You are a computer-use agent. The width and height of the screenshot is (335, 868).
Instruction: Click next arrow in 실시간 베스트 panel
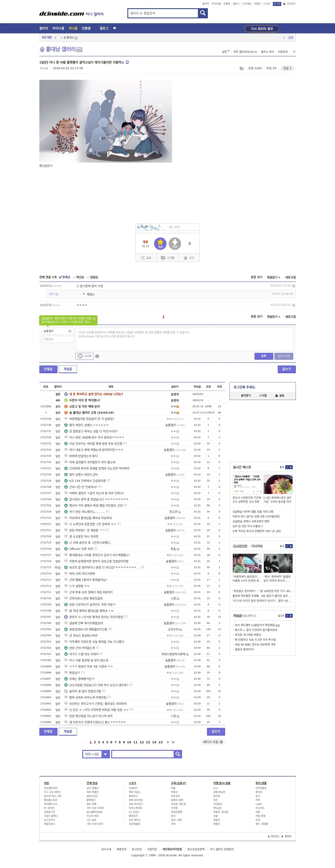291,467
